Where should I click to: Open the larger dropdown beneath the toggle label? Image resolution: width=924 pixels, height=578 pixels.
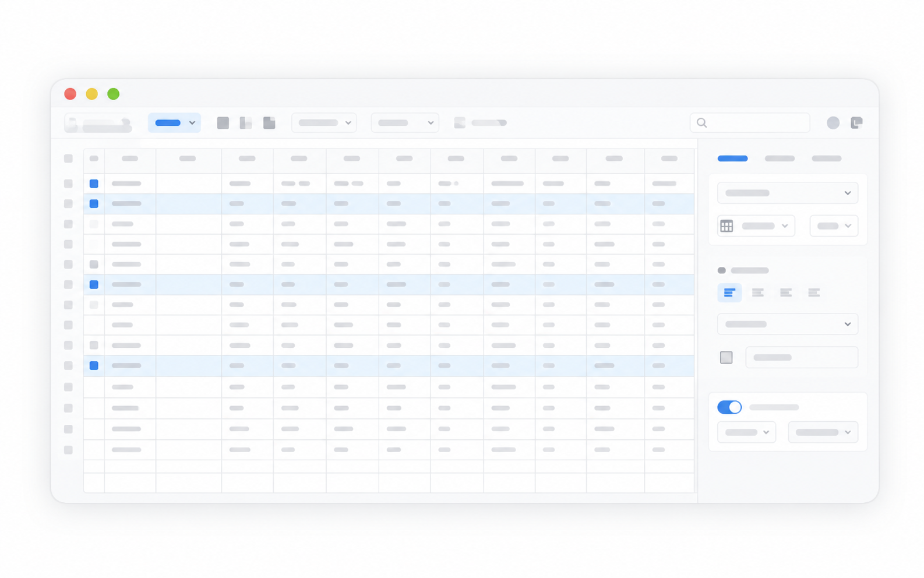click(x=823, y=432)
